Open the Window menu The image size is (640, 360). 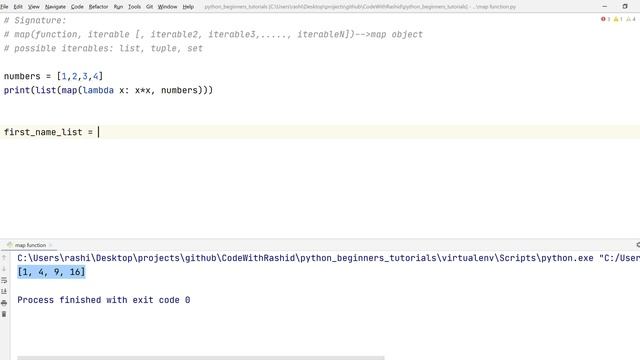pos(167,7)
